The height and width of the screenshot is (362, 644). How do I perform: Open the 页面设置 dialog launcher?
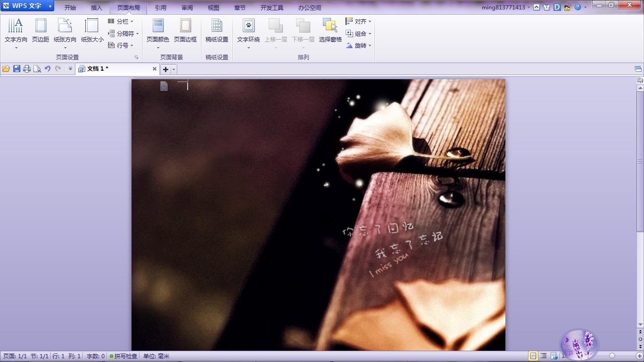tap(137, 58)
